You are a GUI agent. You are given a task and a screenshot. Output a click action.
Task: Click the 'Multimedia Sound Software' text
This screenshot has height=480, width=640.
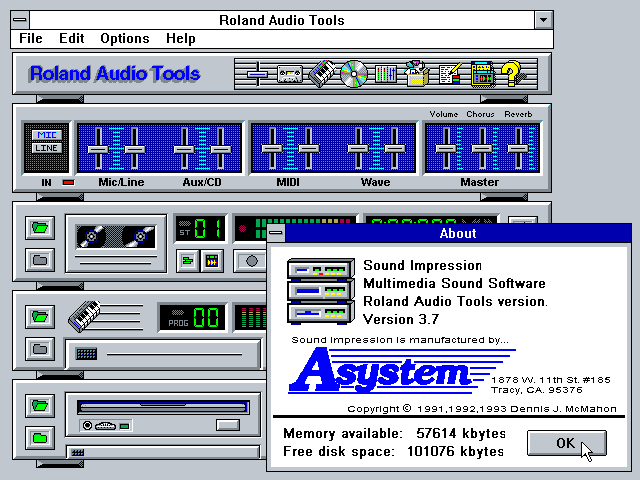tap(454, 283)
